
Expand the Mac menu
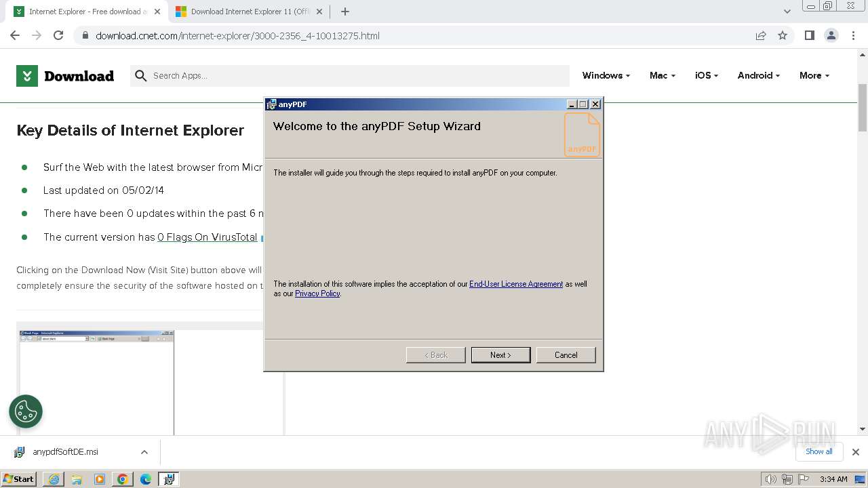[663, 76]
